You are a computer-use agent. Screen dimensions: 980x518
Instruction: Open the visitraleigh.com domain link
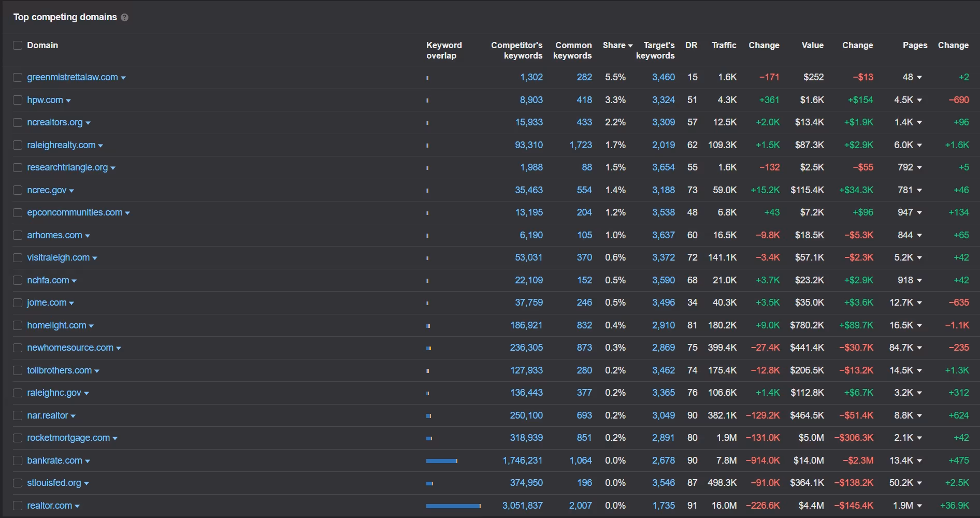pos(59,257)
